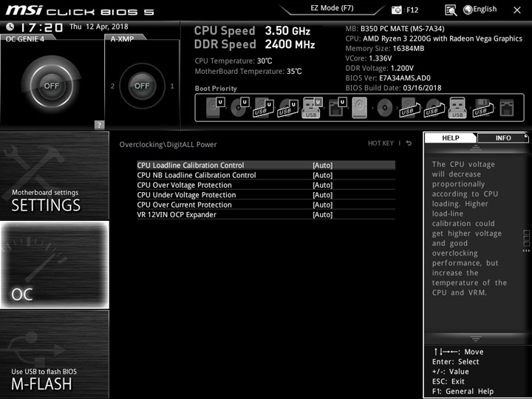Toggle OC GENIE 4 OFF knob
Viewport: 532px width, 399px height.
click(x=52, y=86)
